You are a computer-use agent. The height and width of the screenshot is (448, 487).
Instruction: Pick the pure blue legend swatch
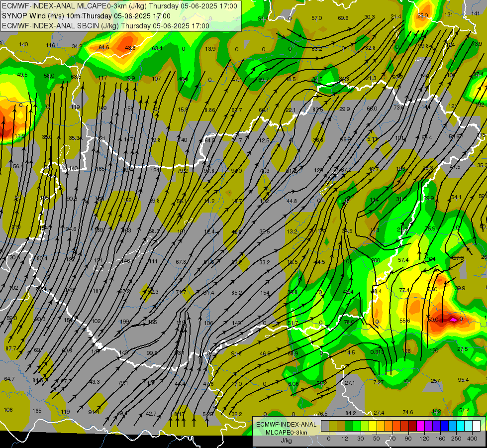click(x=444, y=426)
